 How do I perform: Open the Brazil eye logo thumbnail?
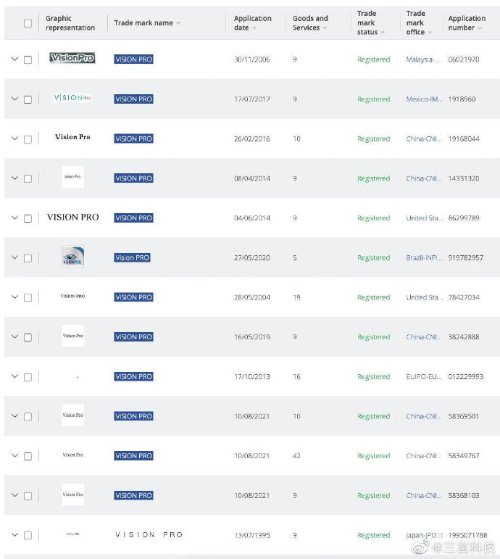(73, 257)
